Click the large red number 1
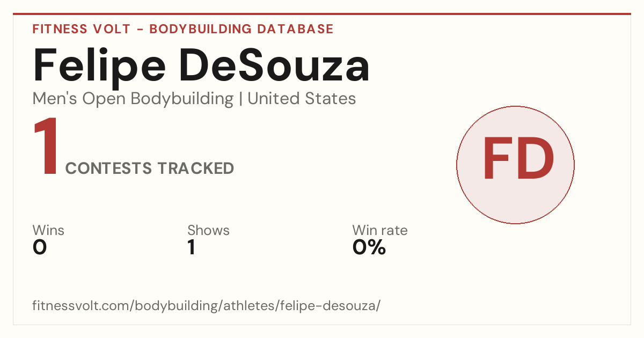The image size is (644, 338). point(46,148)
